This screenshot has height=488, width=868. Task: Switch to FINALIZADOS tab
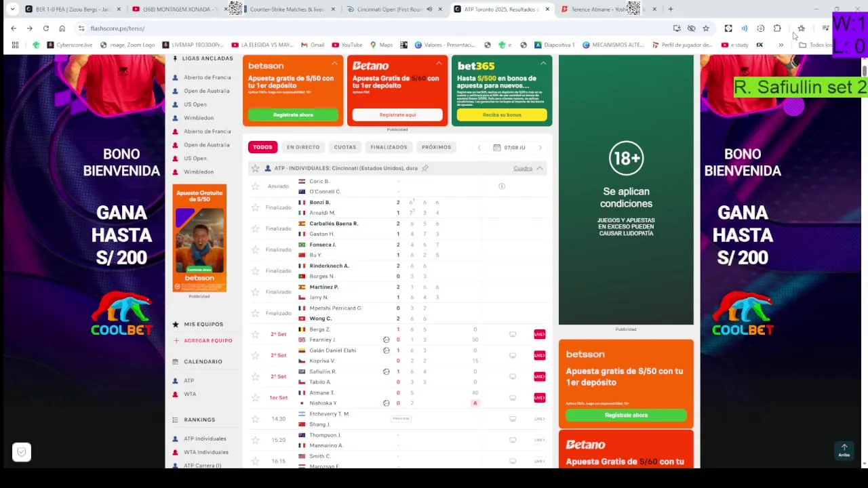point(389,147)
